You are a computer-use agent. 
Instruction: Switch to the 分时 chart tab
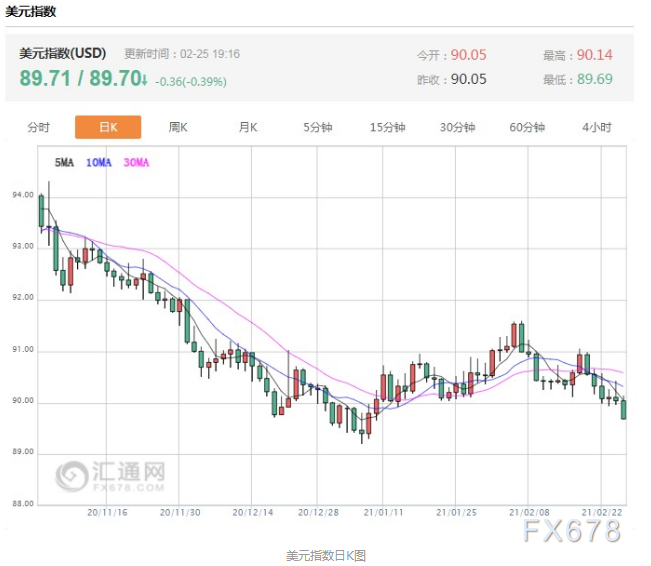click(x=39, y=127)
